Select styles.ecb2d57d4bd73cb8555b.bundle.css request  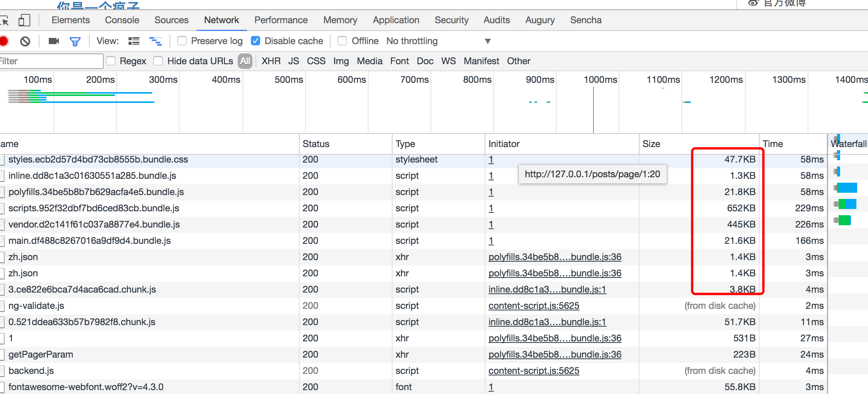click(98, 159)
